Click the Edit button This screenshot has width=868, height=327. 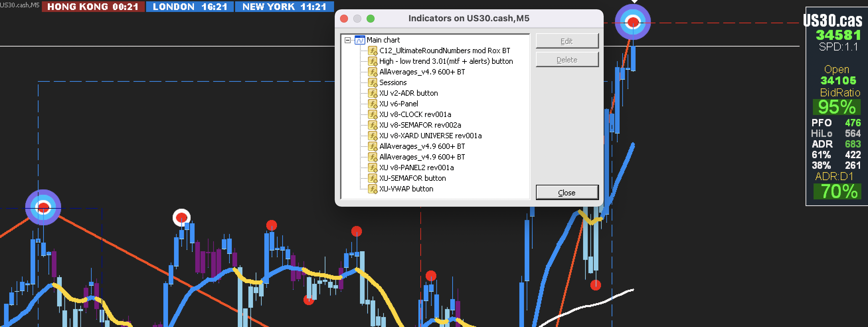(x=567, y=41)
